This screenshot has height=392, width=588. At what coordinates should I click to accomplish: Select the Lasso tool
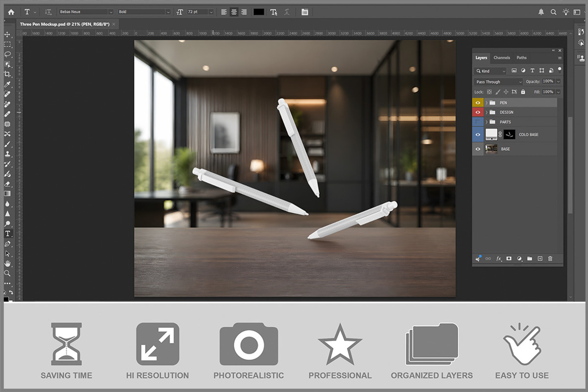[x=7, y=54]
